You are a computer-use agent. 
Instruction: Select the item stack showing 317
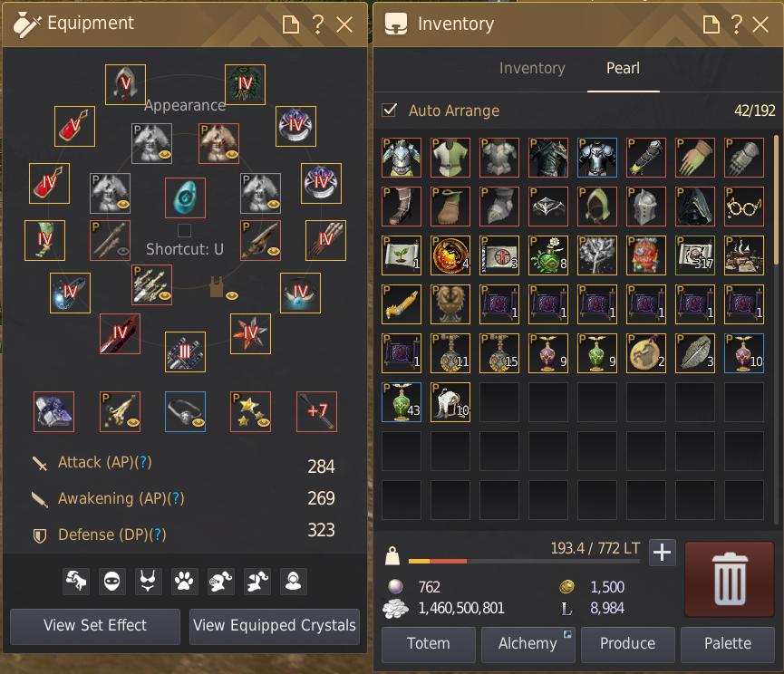click(x=695, y=255)
